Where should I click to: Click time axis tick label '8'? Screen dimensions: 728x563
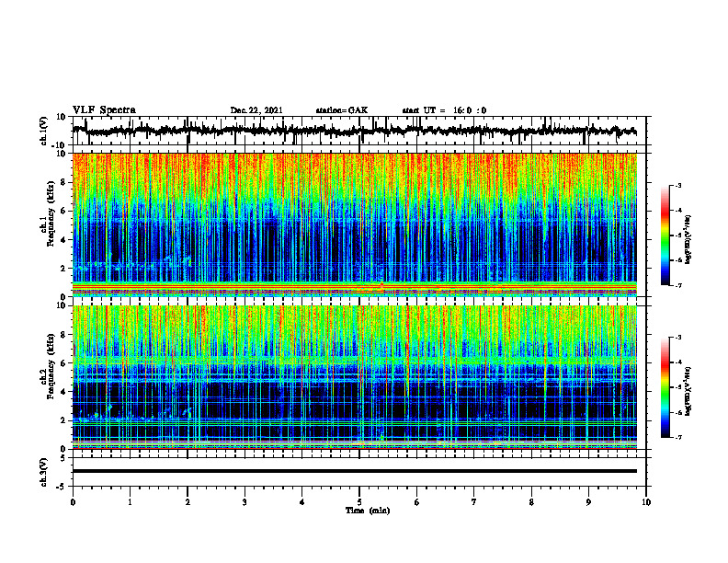click(x=531, y=502)
